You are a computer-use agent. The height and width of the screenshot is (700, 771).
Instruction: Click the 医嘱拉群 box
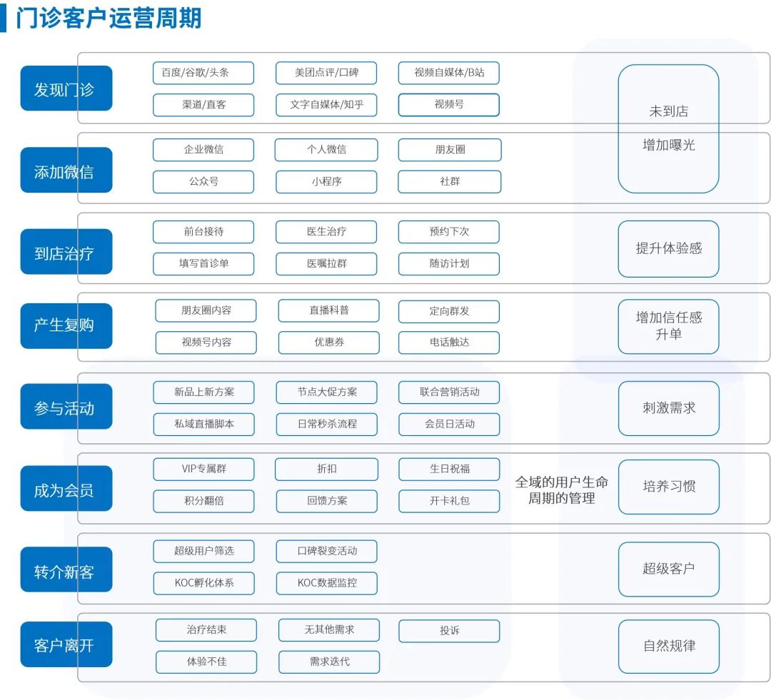tap(326, 264)
